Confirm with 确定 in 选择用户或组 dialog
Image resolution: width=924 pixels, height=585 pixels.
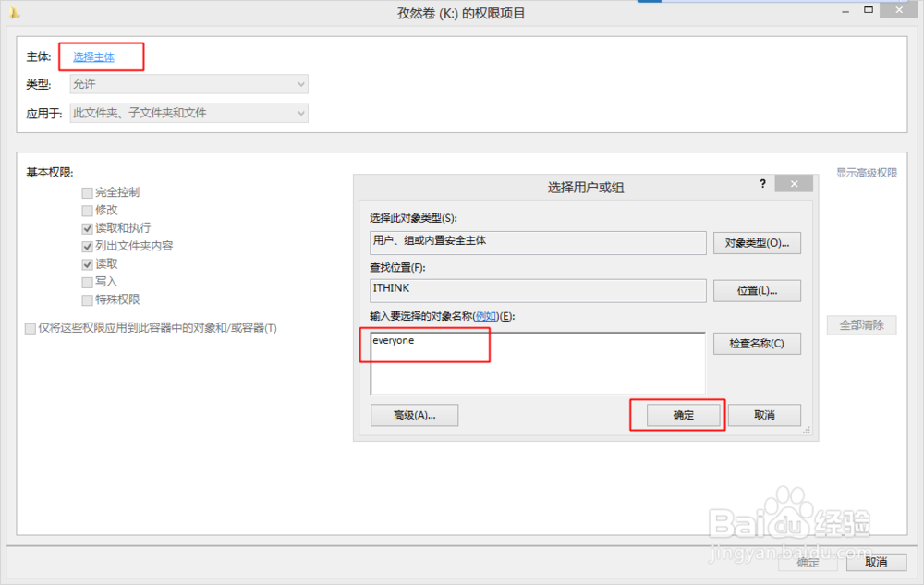coord(684,415)
